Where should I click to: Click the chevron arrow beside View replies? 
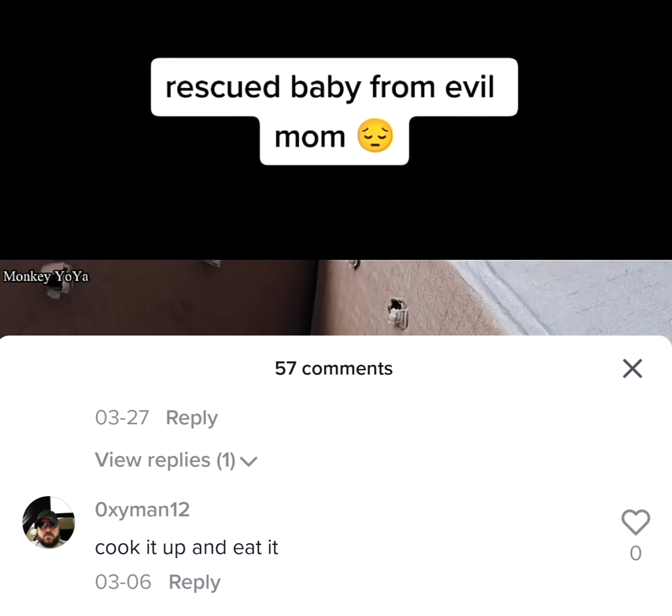249,462
